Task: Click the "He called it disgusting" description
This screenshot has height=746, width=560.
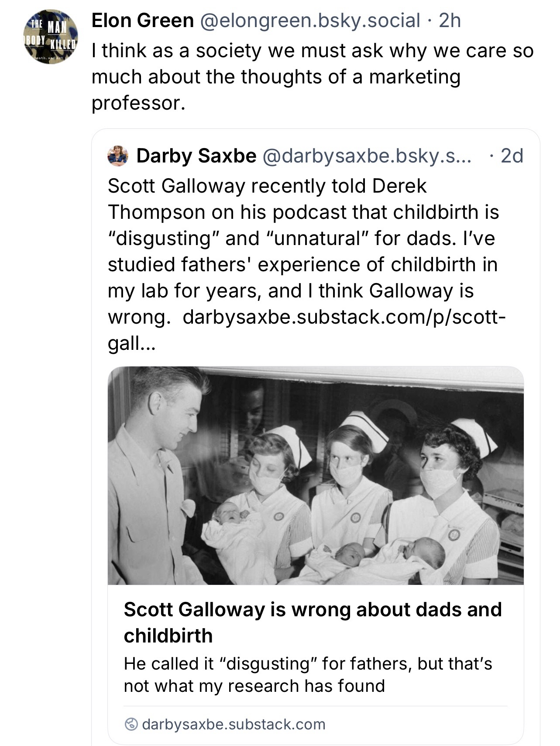Action: tap(308, 674)
